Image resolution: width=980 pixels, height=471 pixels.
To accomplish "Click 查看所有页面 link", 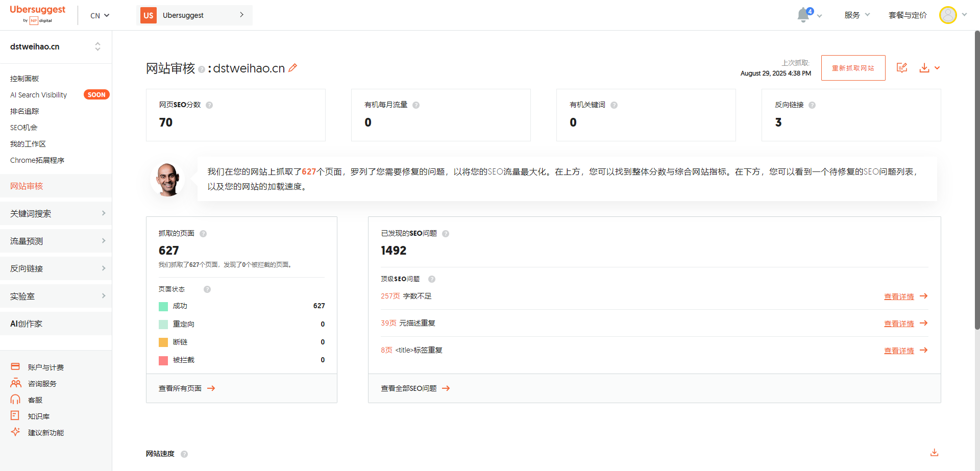I will tap(187, 388).
